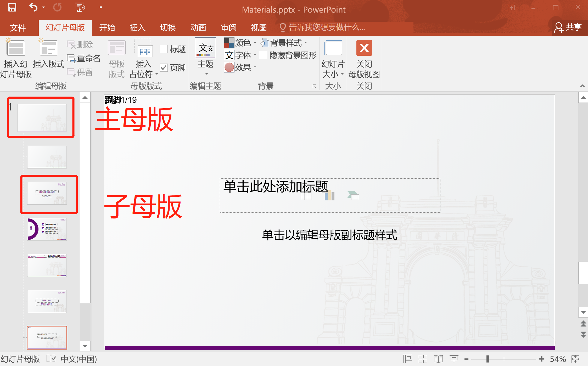Click the spell check status icon
This screenshot has width=588, height=366.
pyautogui.click(x=51, y=359)
